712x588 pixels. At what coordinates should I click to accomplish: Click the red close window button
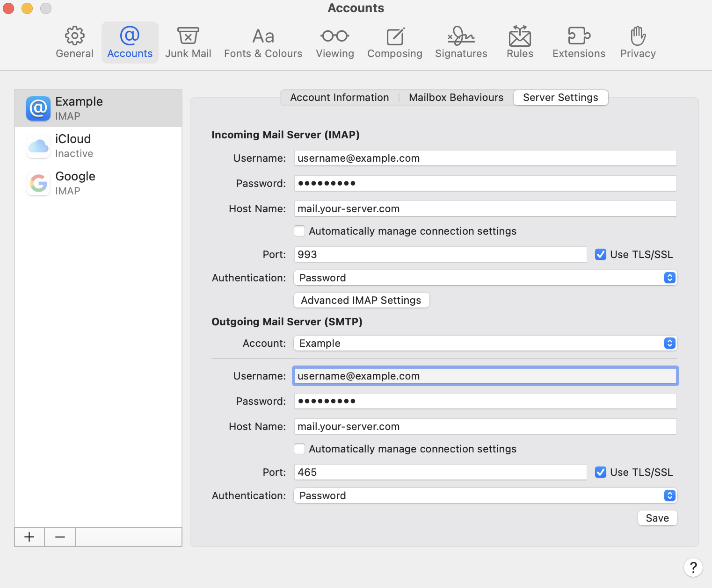(x=8, y=8)
